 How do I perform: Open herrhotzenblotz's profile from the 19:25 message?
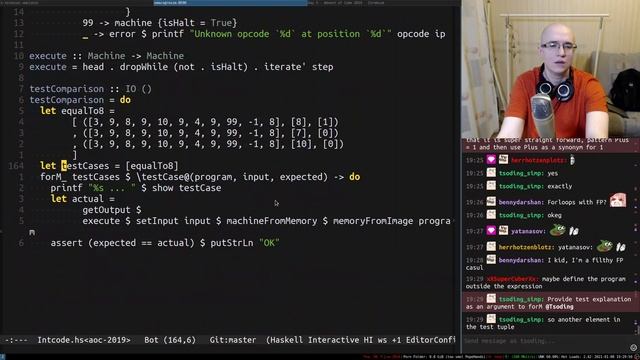(x=538, y=160)
